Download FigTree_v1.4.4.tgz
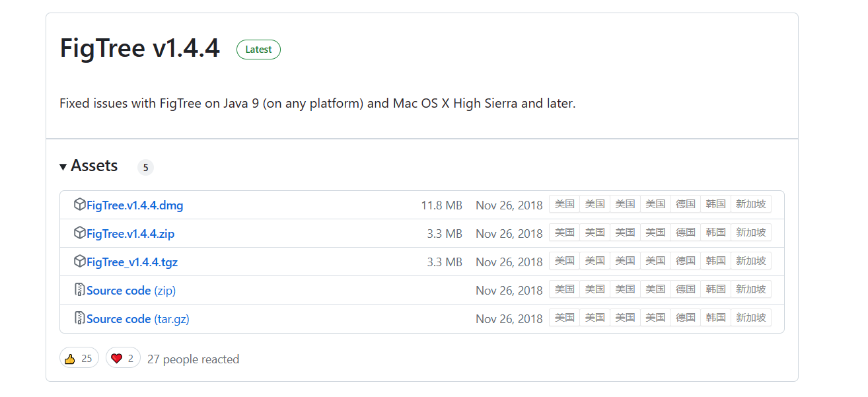The height and width of the screenshot is (397, 868). pyautogui.click(x=132, y=262)
